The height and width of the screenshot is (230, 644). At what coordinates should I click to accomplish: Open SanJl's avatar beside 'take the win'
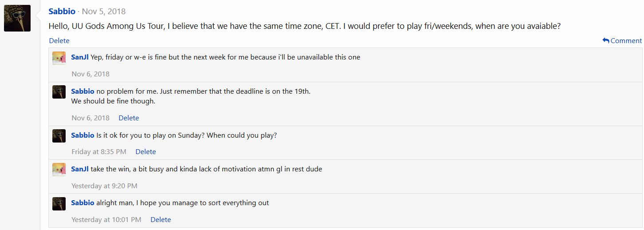59,170
